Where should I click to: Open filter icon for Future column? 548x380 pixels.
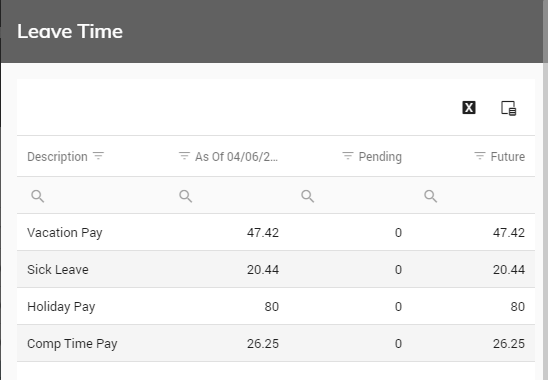click(480, 156)
